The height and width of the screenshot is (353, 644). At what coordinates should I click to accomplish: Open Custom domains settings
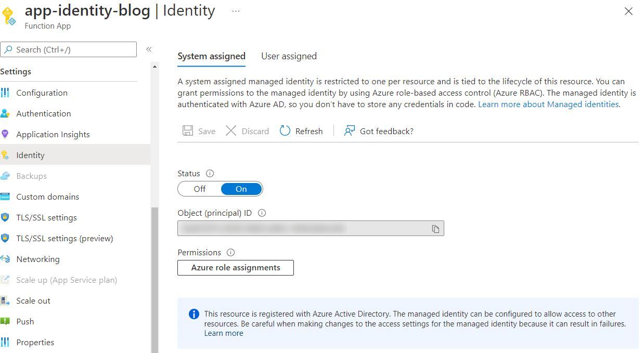point(47,197)
